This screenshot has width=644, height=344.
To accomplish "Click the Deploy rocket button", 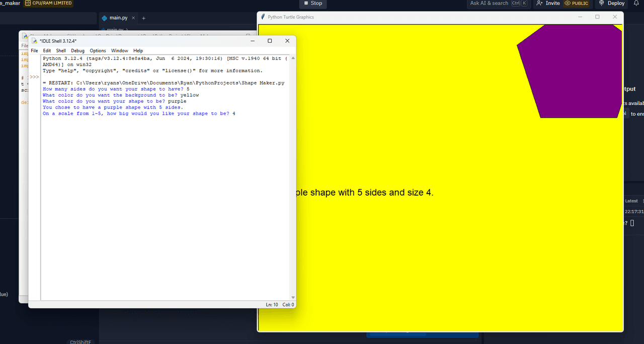I will [x=611, y=4].
